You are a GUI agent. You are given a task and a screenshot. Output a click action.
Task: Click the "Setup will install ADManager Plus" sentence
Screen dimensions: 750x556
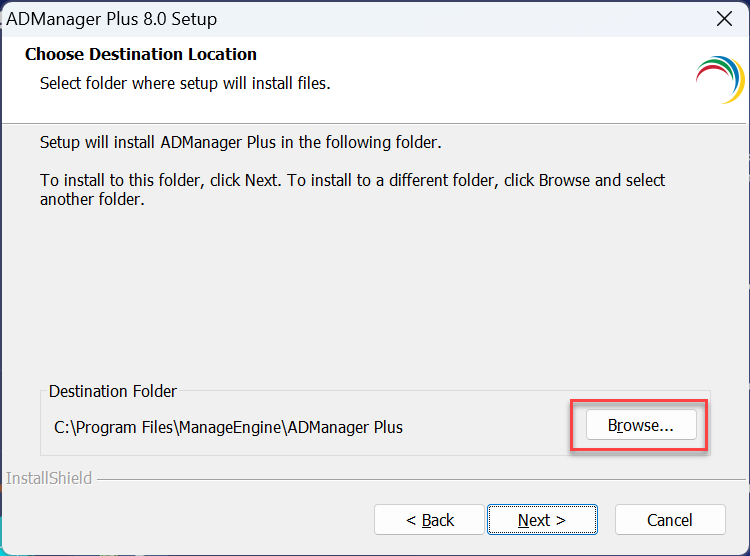point(240,142)
